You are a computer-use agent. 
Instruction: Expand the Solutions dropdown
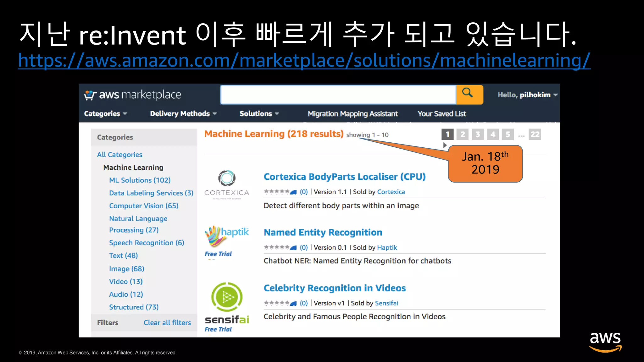pyautogui.click(x=259, y=114)
